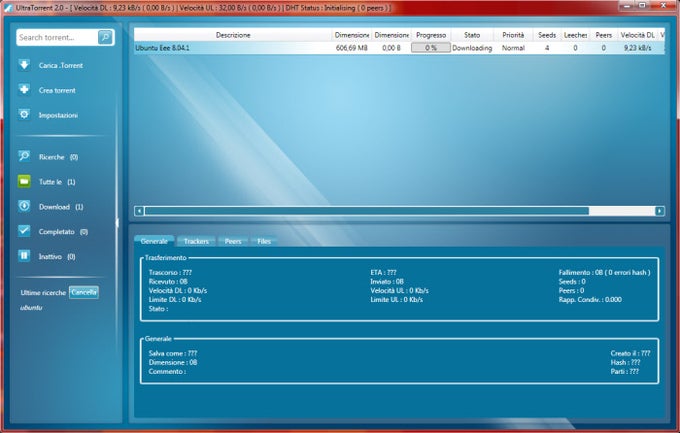Click the 'Salva come : ???' text
The image size is (680, 433).
pyautogui.click(x=173, y=353)
